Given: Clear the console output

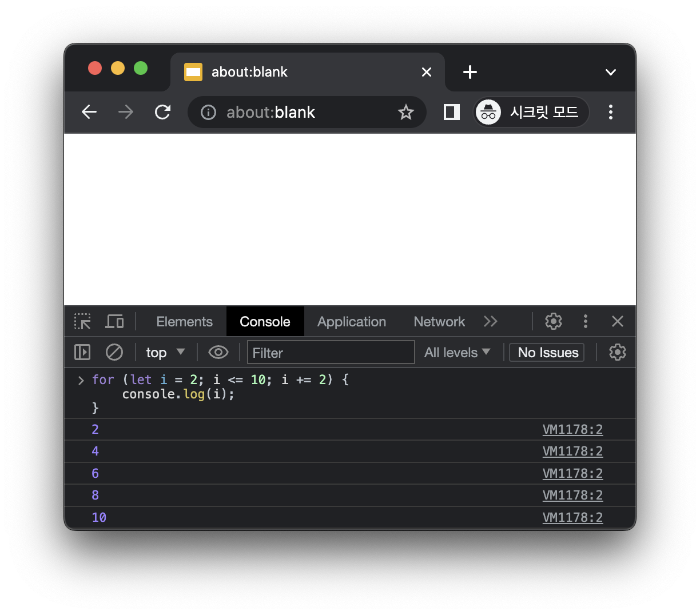Looking at the screenshot, I should 114,352.
